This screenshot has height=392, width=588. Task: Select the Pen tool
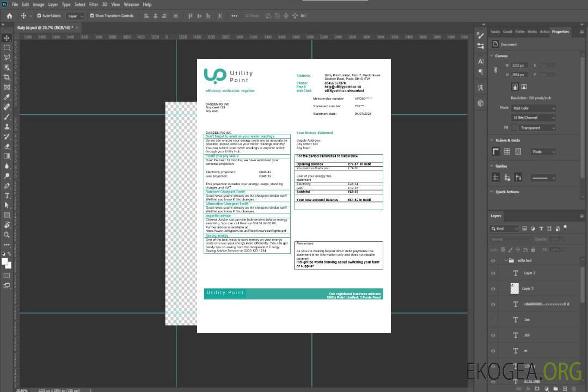click(7, 186)
